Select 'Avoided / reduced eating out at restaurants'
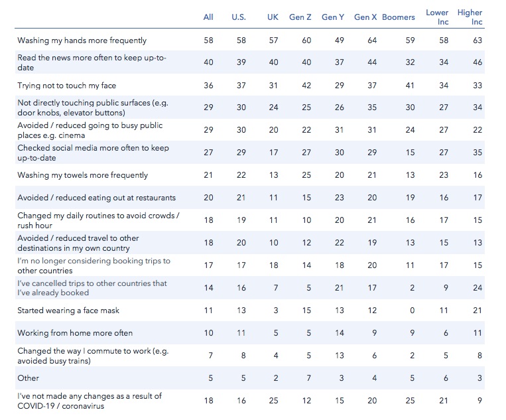This screenshot has width=506, height=420. tap(96, 198)
